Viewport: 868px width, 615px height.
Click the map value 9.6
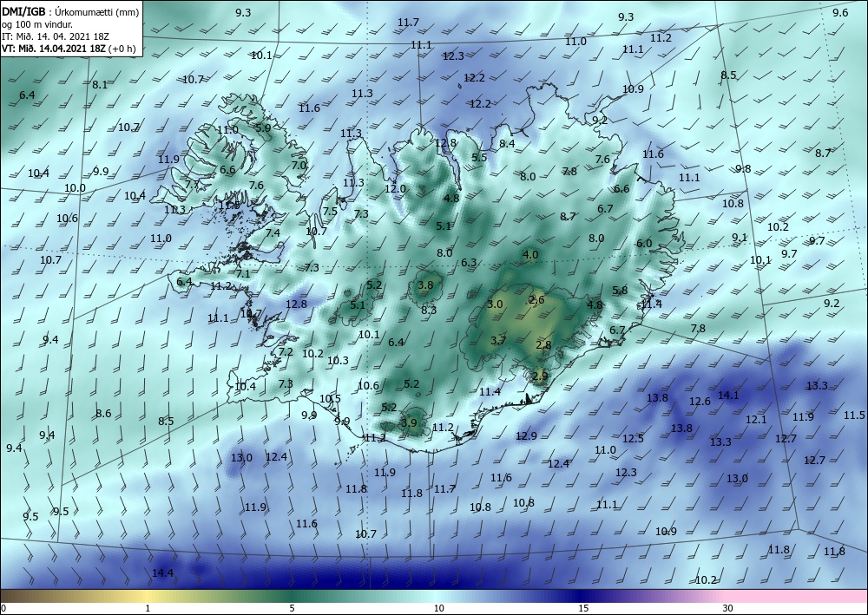tap(840, 13)
